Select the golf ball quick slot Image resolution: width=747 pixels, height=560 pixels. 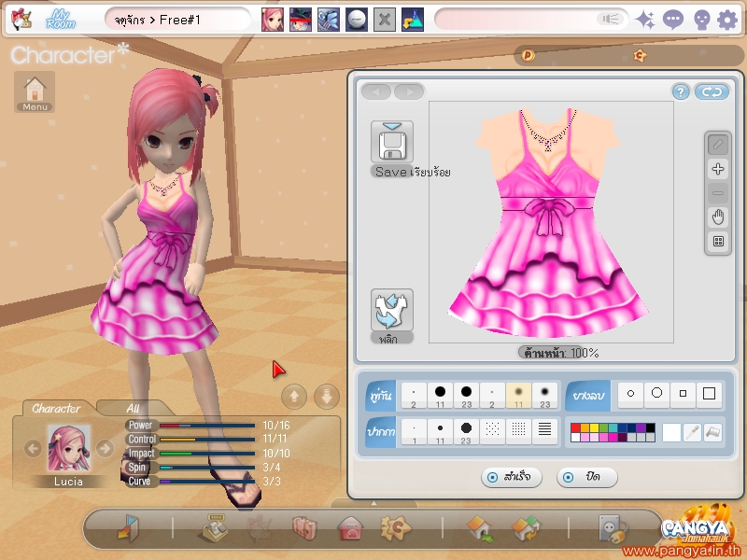pos(357,20)
